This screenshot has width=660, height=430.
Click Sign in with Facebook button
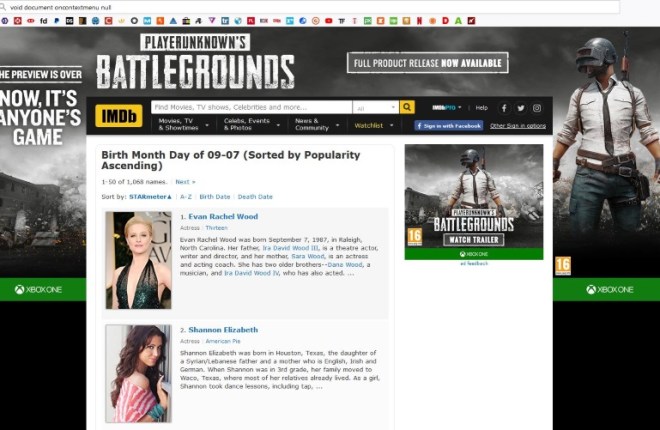point(449,126)
